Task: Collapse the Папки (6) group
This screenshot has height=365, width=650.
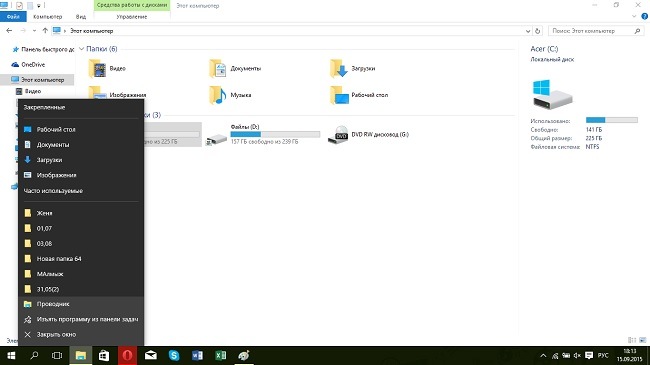Action: tap(82, 49)
